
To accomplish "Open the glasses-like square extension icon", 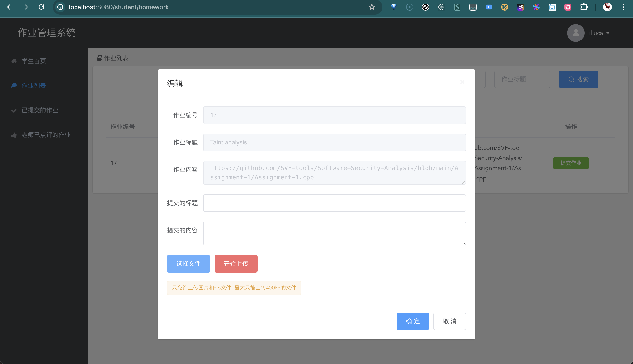I will click(473, 7).
